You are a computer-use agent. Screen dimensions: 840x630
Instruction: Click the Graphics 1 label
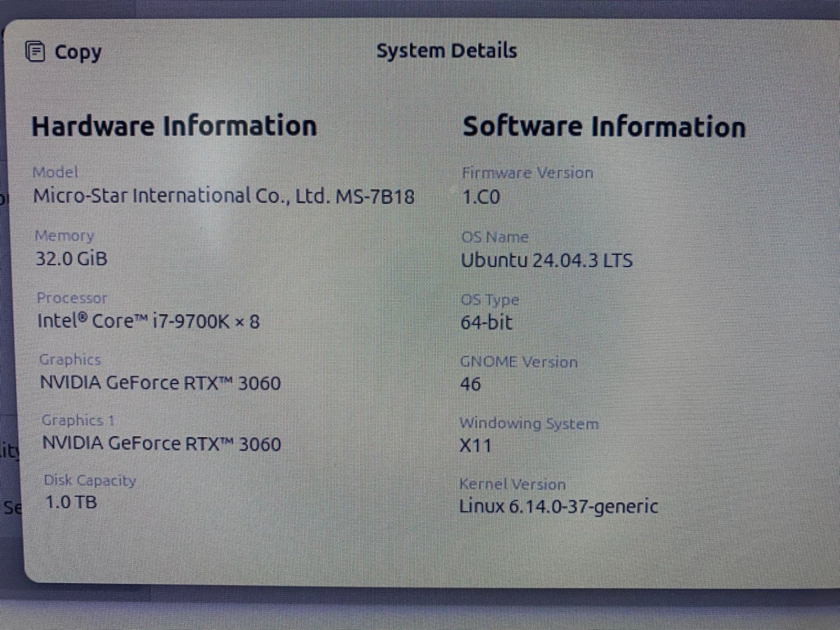[78, 421]
